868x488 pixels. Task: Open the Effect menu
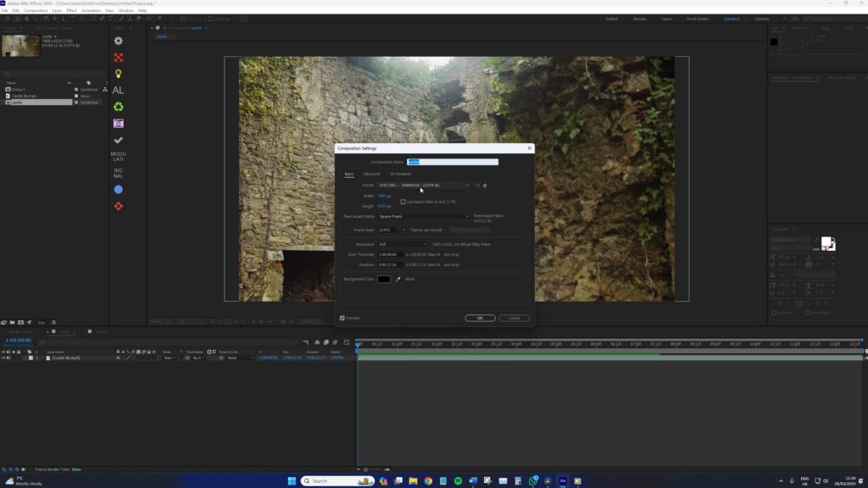tap(71, 10)
